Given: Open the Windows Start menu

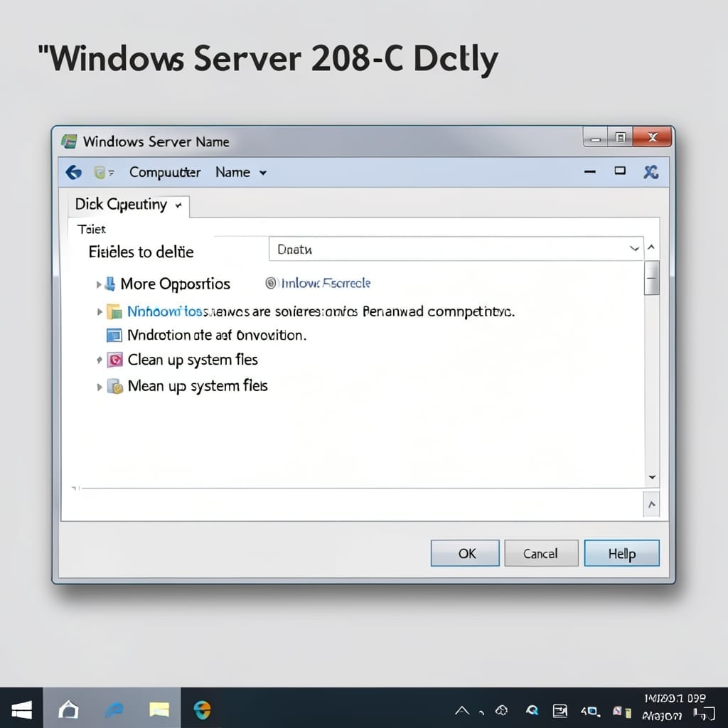Looking at the screenshot, I should coord(21,709).
